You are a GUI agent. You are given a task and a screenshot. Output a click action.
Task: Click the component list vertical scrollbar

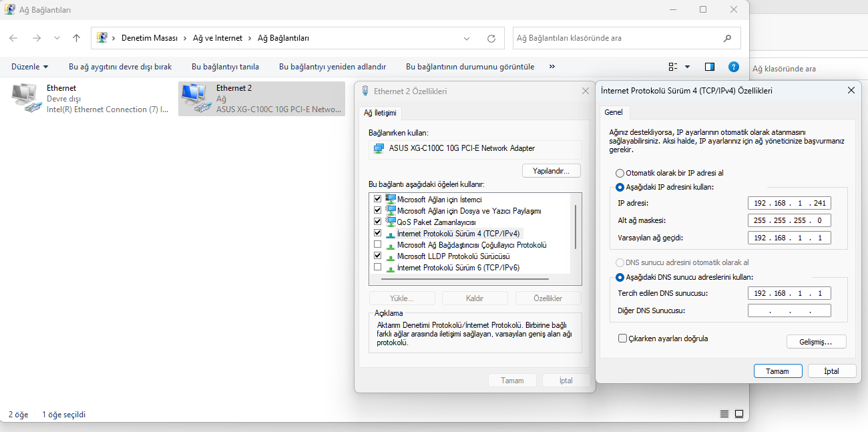pyautogui.click(x=575, y=227)
